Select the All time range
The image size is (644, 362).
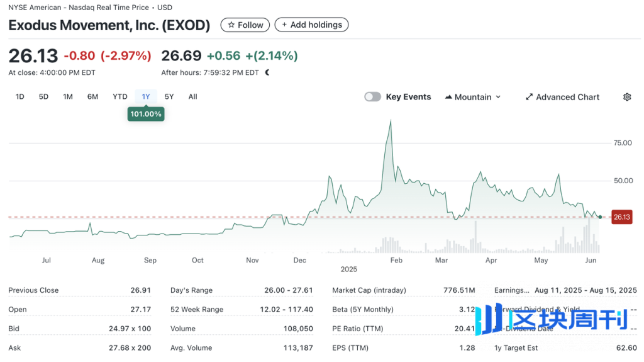pyautogui.click(x=192, y=97)
